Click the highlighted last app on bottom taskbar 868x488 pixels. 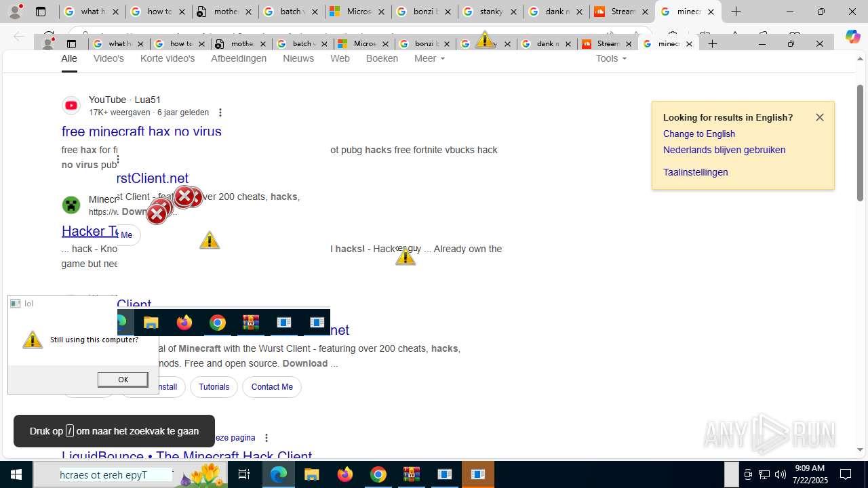click(x=478, y=474)
